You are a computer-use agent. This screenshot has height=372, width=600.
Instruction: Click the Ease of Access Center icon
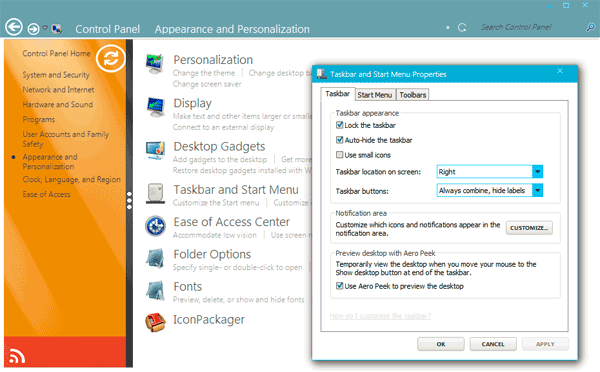[155, 226]
